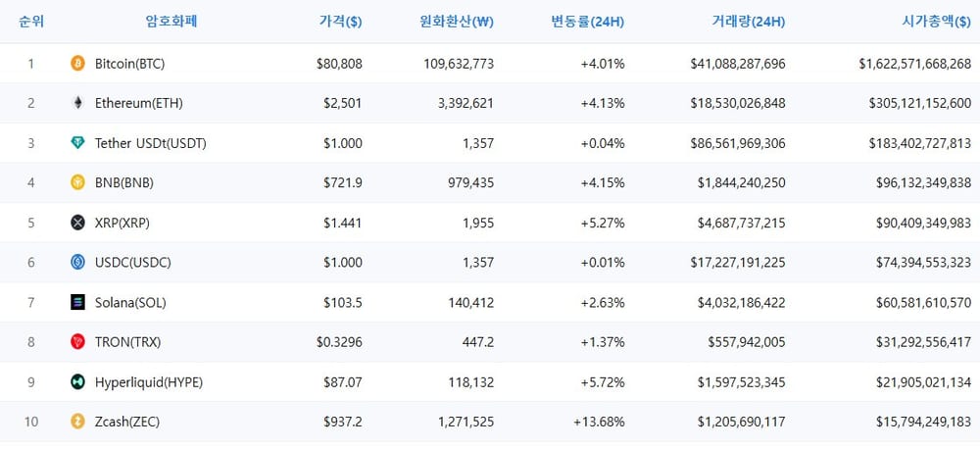Click the Bitcoin orange coin icon
The height and width of the screenshot is (450, 980).
[77, 63]
